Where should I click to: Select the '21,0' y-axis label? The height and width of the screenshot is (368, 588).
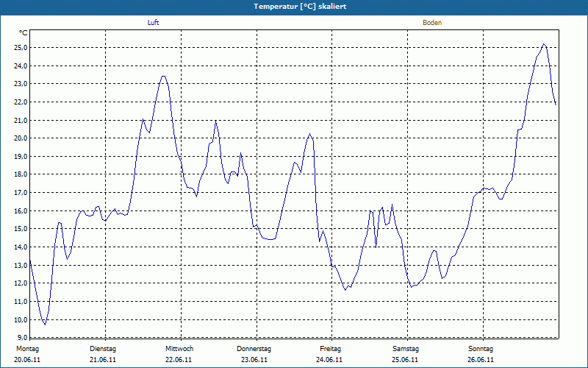pyautogui.click(x=21, y=121)
